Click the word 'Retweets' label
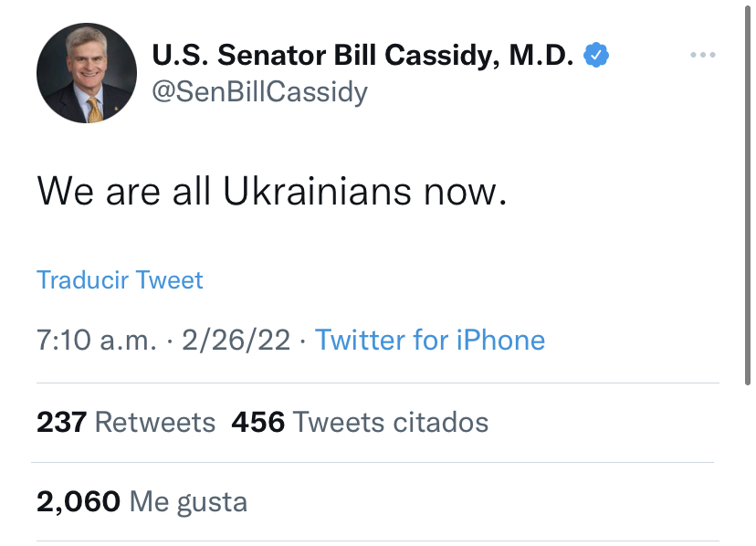Image resolution: width=756 pixels, height=546 pixels. [x=155, y=422]
